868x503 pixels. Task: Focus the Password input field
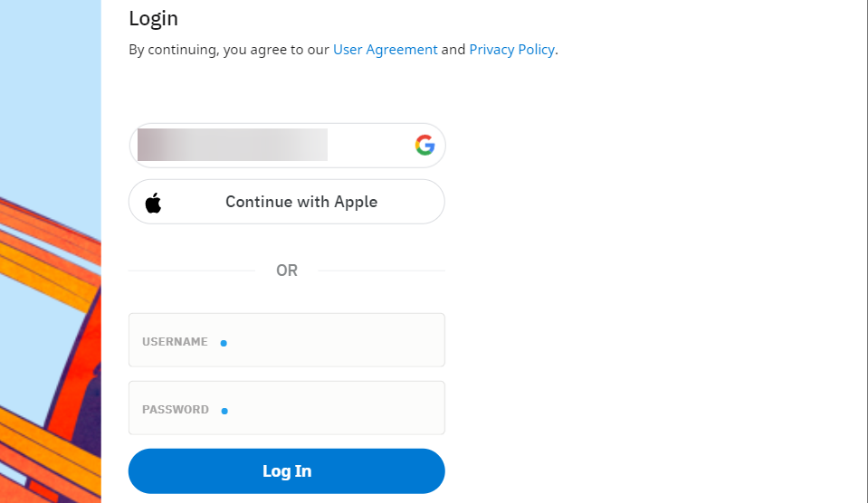point(326,408)
